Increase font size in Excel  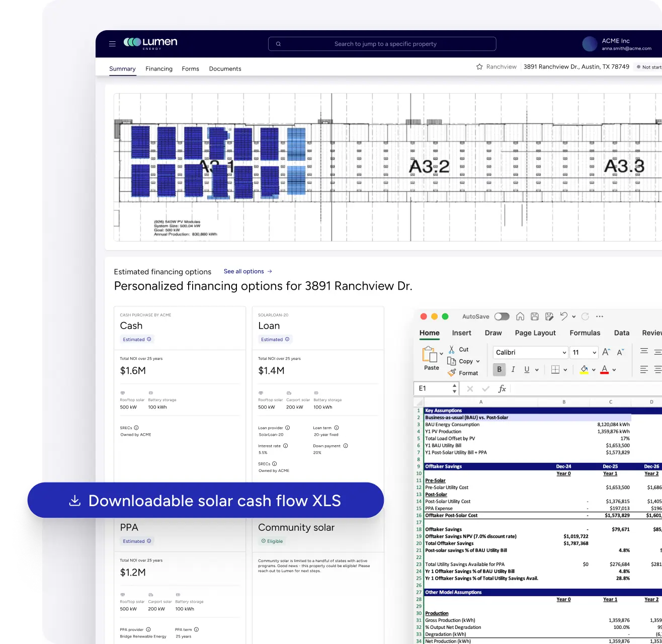click(x=606, y=352)
